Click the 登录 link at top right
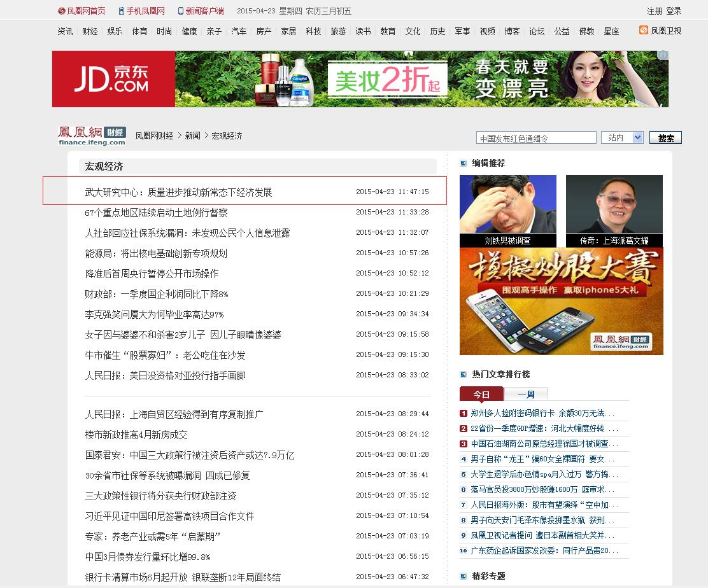Screen dimensions: 708x588 pos(674,11)
